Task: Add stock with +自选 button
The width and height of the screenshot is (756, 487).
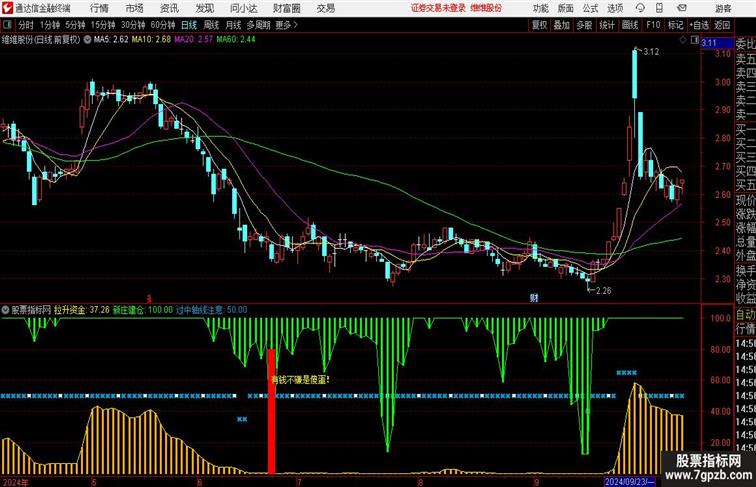Action: click(x=699, y=25)
